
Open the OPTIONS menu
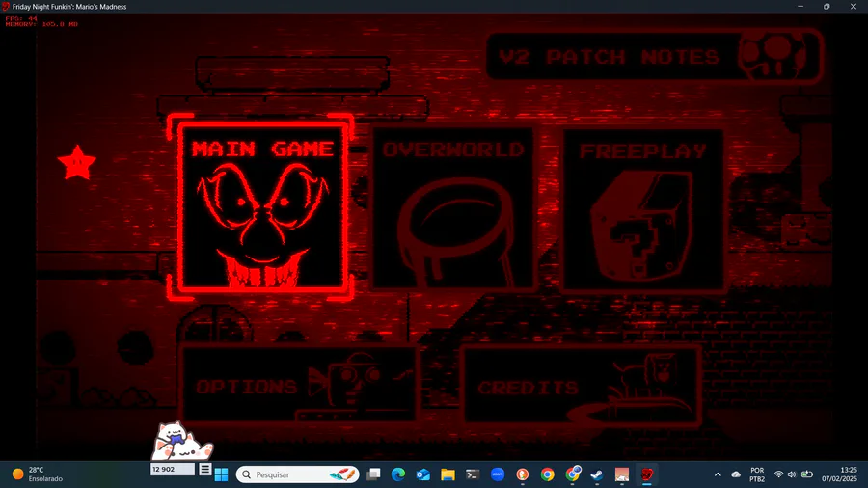[x=299, y=384]
